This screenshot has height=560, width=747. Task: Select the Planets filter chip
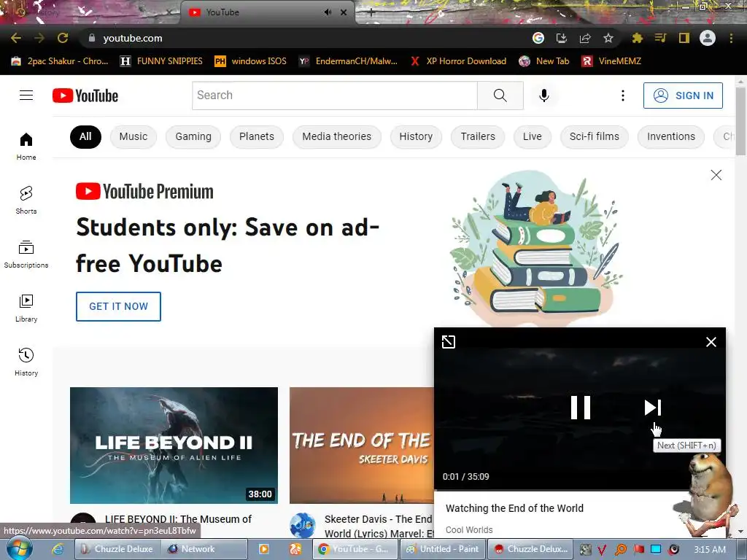tap(256, 136)
